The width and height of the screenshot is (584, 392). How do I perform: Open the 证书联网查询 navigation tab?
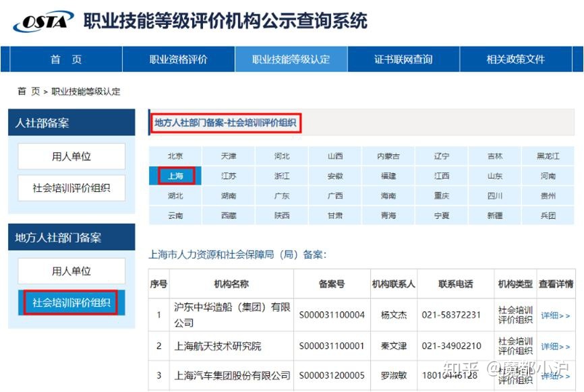pyautogui.click(x=403, y=59)
